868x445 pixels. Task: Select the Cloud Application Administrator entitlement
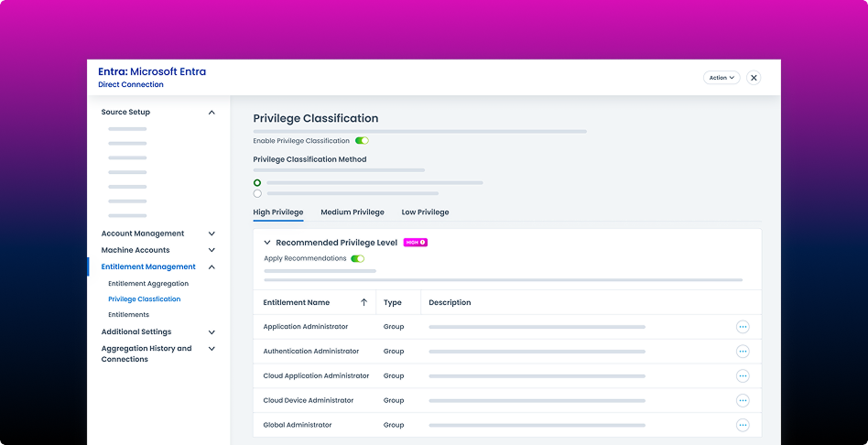coord(316,375)
